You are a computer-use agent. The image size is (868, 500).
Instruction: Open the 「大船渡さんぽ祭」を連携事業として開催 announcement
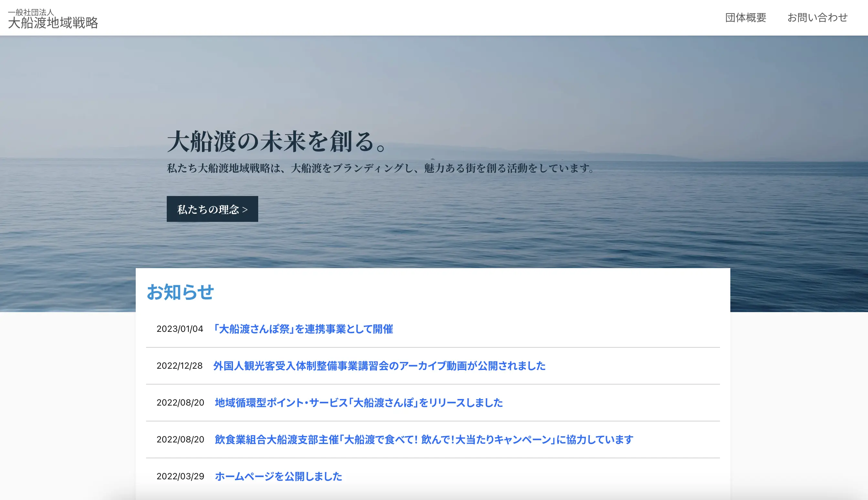click(x=304, y=329)
